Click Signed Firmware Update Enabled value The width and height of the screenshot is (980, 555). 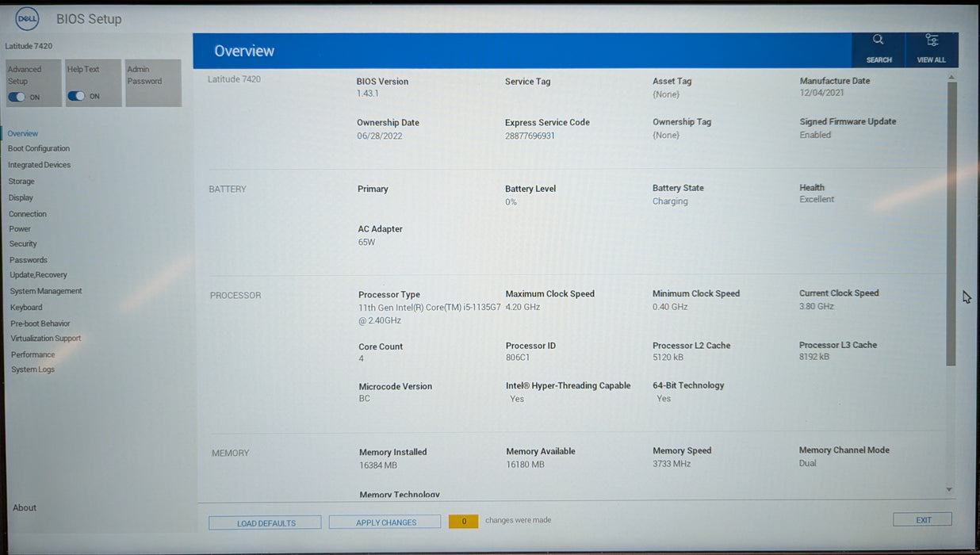click(x=816, y=135)
